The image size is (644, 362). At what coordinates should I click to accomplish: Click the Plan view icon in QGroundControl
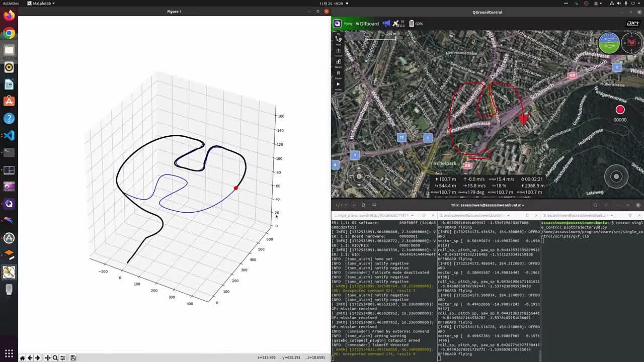coord(338,39)
